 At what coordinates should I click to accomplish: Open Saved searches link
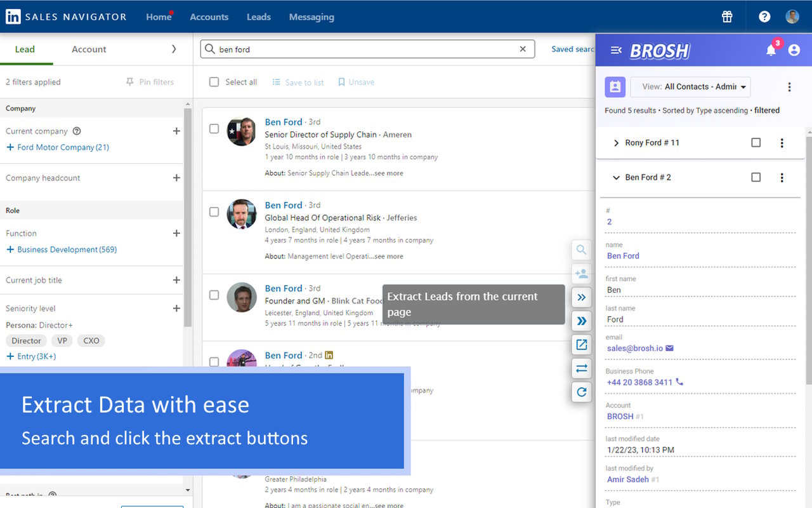[573, 49]
